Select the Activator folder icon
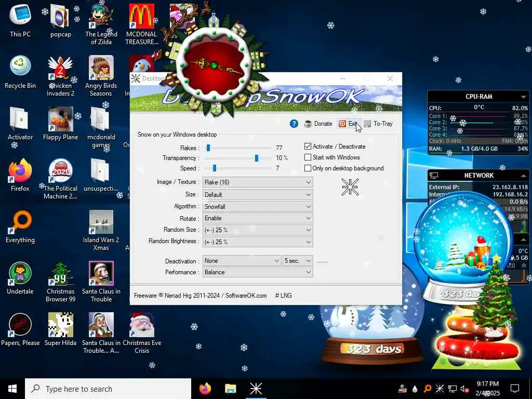The width and height of the screenshot is (532, 399). coord(20,124)
